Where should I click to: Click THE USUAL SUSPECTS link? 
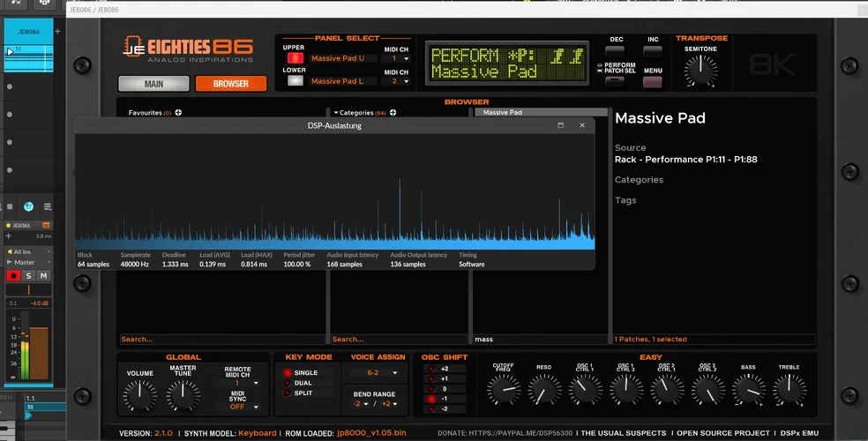tap(624, 433)
